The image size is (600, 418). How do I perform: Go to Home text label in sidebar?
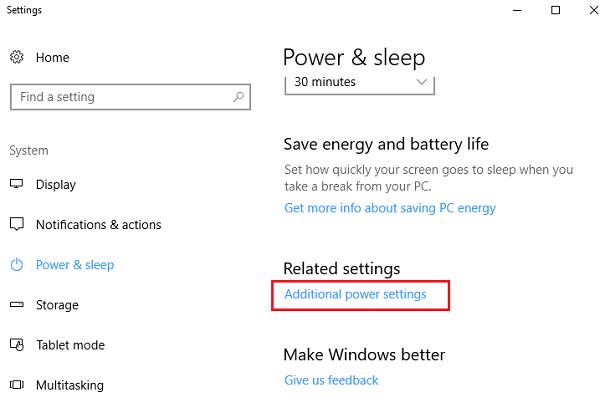coord(52,58)
